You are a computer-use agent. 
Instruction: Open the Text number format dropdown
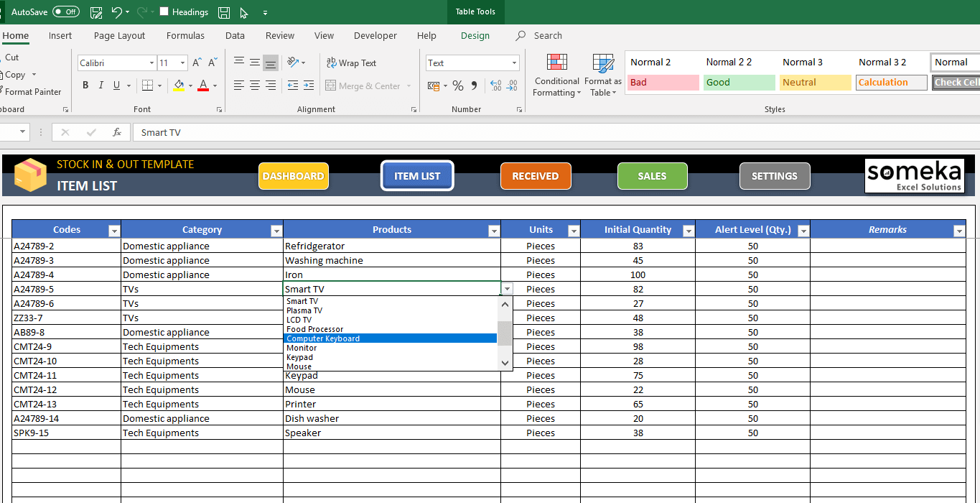514,63
